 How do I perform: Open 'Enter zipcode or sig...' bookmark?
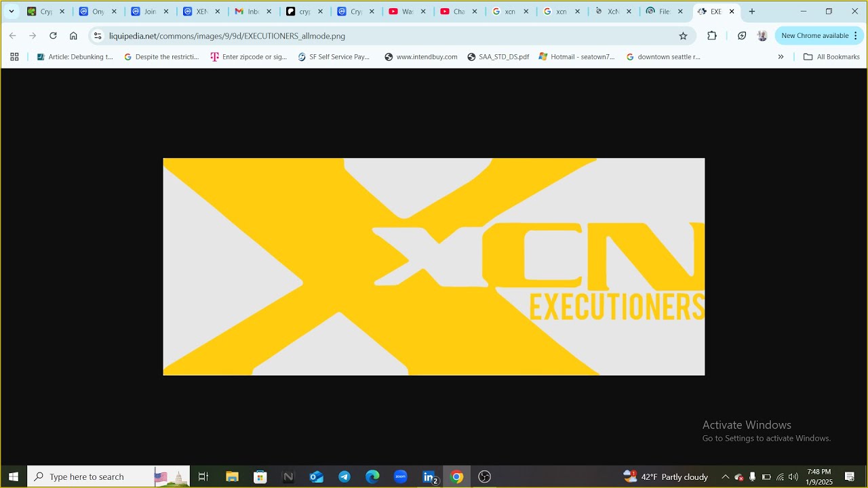[249, 57]
